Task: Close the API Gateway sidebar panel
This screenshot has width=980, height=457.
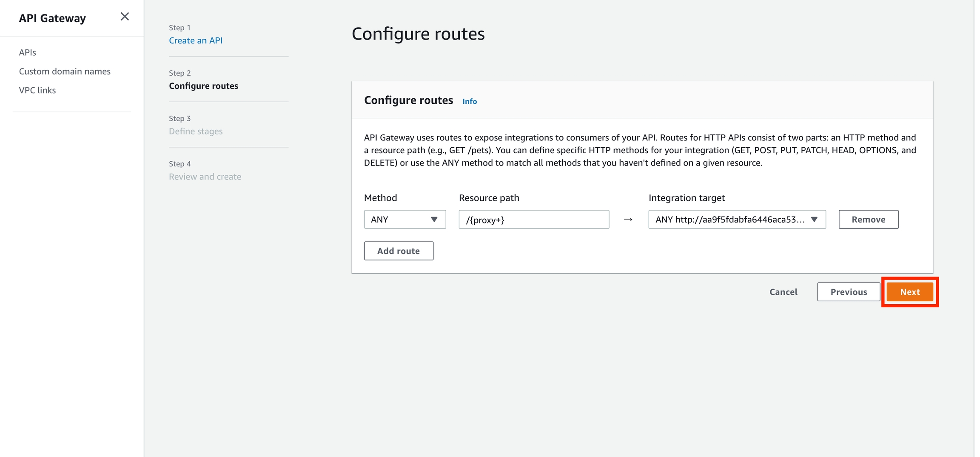Action: point(124,17)
